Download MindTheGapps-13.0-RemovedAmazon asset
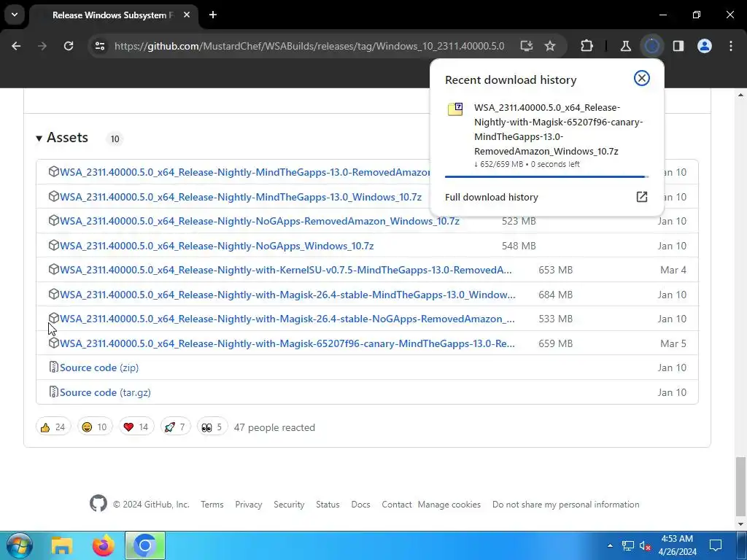The height and width of the screenshot is (560, 747). (x=244, y=172)
